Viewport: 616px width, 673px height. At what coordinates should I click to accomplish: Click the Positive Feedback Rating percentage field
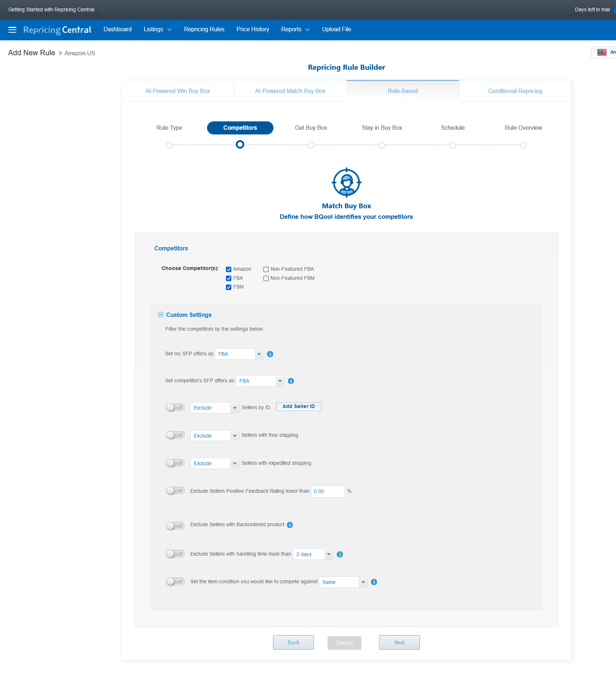pyautogui.click(x=328, y=491)
